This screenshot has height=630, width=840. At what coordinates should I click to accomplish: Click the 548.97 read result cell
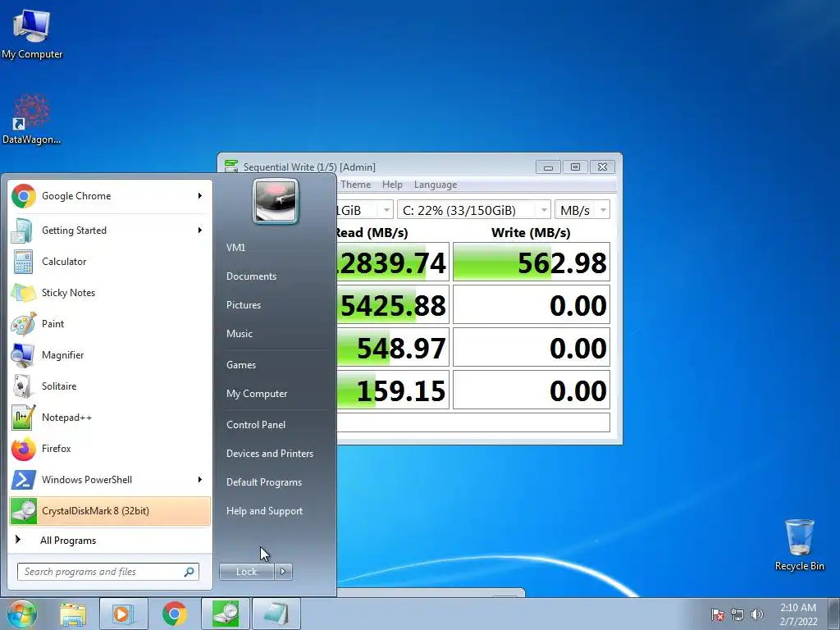point(393,348)
